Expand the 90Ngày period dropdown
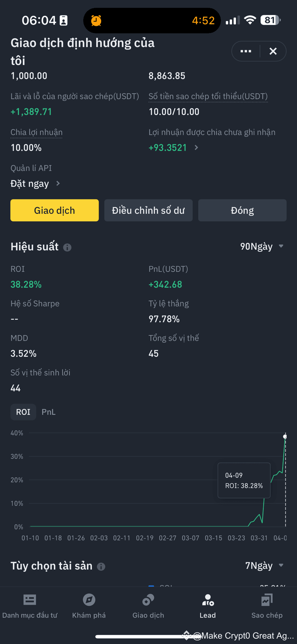 (262, 246)
